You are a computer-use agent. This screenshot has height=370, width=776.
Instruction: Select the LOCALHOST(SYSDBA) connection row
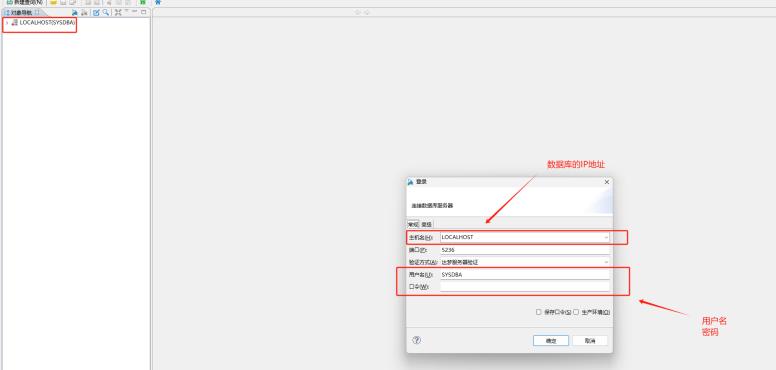44,23
